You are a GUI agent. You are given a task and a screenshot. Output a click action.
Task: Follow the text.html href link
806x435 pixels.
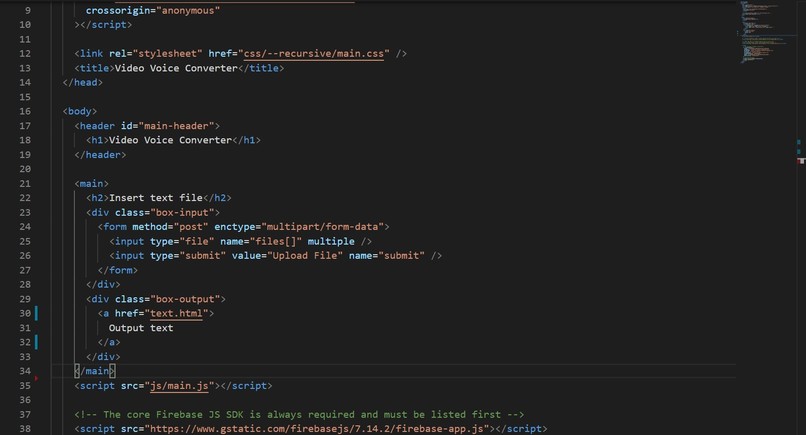click(176, 313)
